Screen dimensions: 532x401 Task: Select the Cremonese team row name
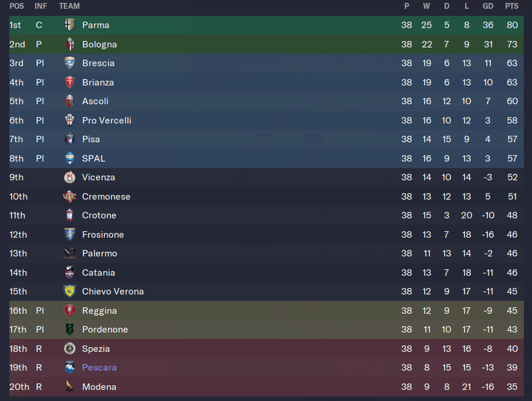click(x=106, y=197)
